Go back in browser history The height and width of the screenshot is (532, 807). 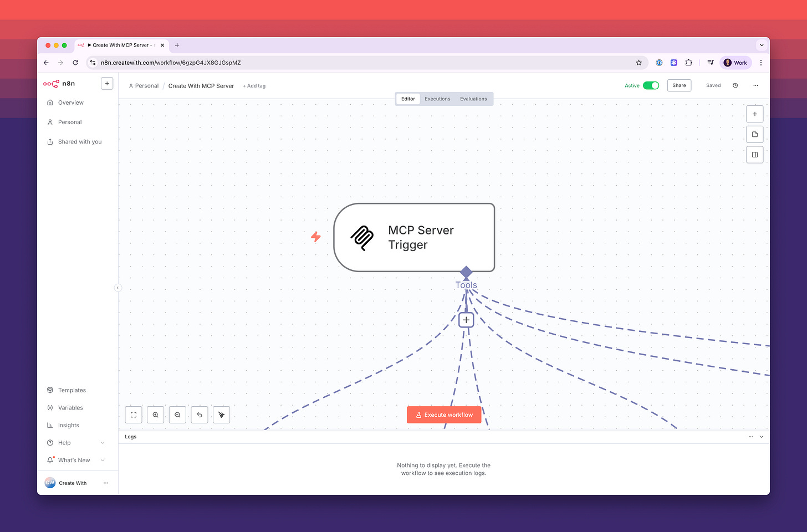click(46, 63)
